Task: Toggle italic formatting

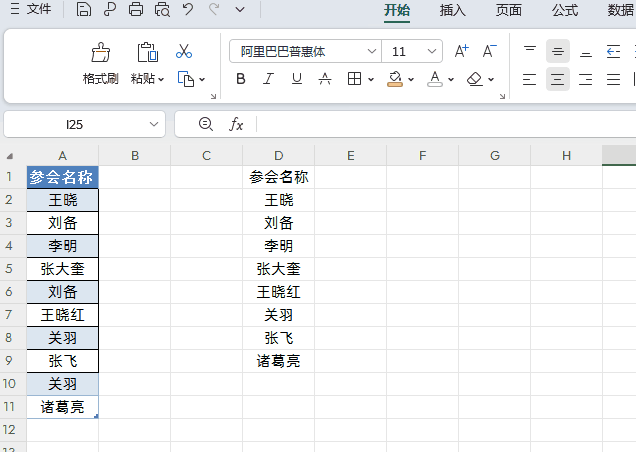Action: click(x=268, y=79)
